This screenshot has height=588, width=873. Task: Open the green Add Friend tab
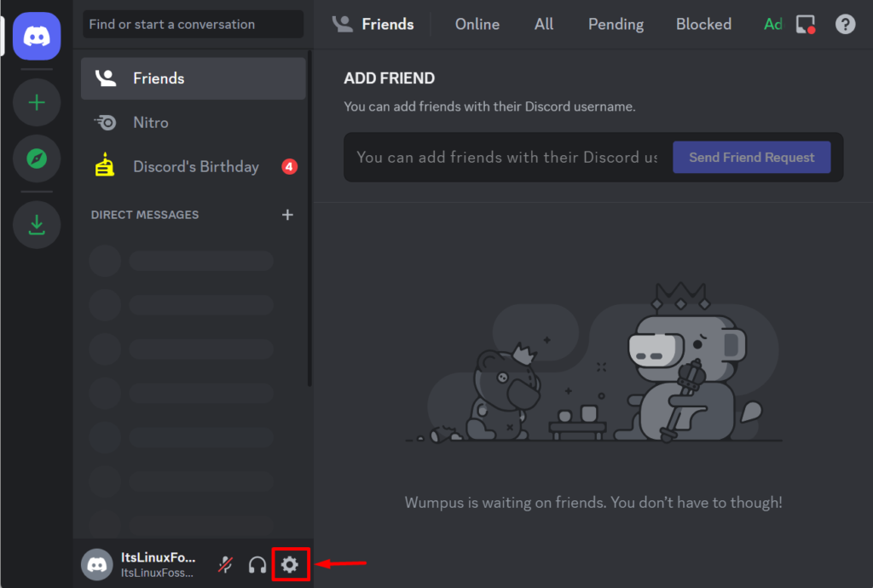pyautogui.click(x=772, y=25)
